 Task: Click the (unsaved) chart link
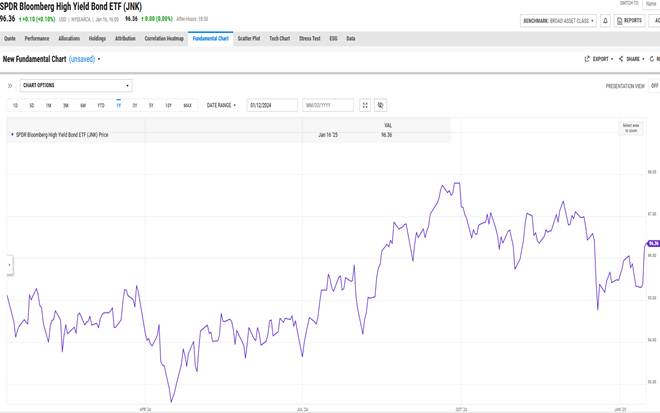[82, 59]
